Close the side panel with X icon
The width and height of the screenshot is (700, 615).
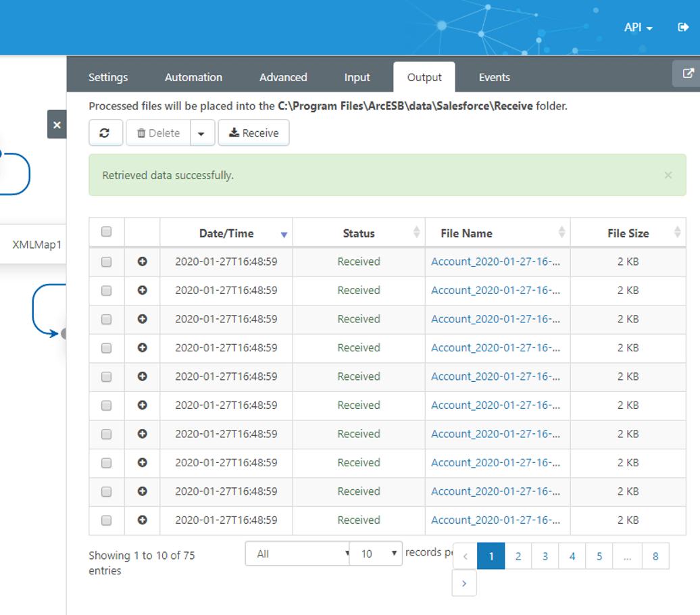(x=57, y=125)
